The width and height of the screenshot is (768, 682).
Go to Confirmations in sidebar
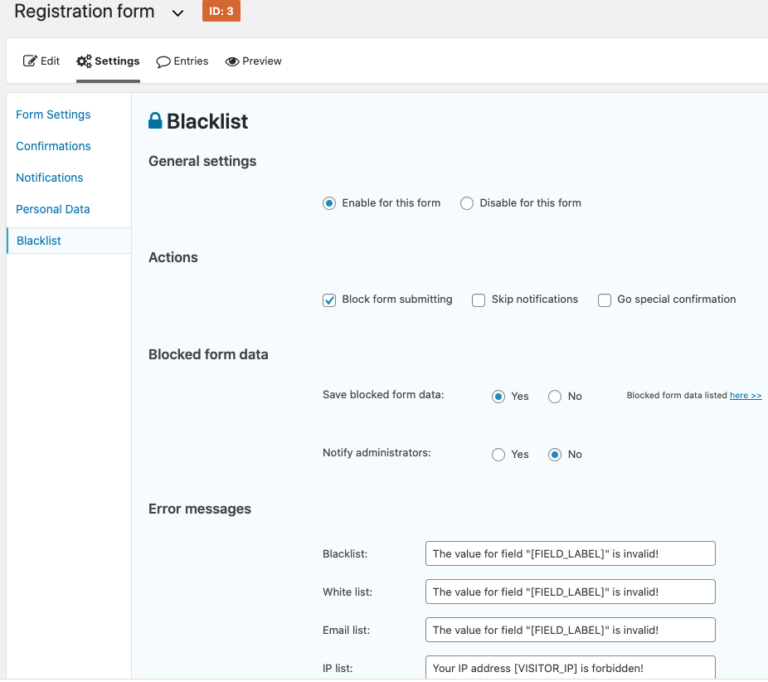[53, 146]
